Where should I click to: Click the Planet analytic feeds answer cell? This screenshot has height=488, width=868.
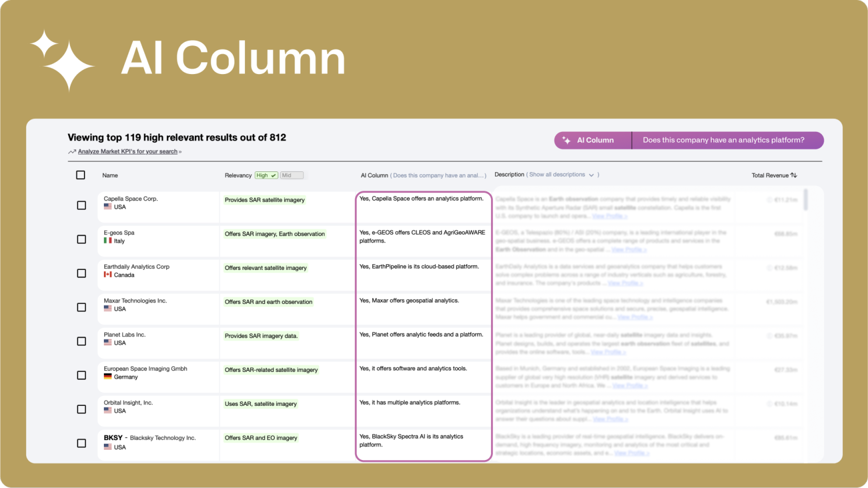coord(421,335)
